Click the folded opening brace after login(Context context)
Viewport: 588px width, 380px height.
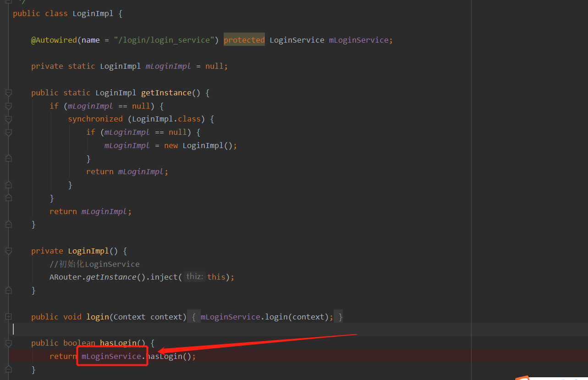194,317
